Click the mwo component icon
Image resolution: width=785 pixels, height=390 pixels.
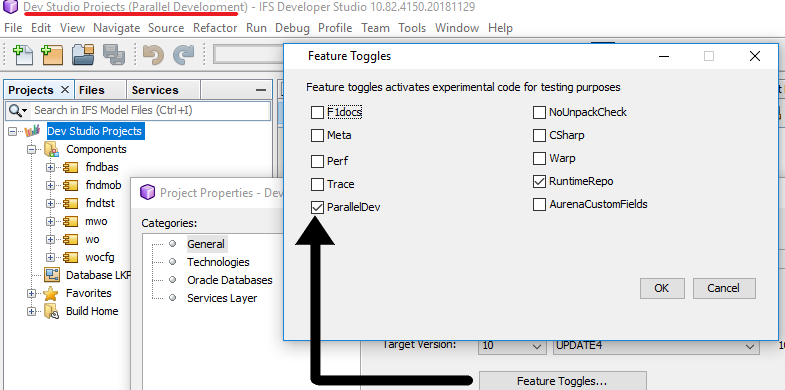point(71,221)
